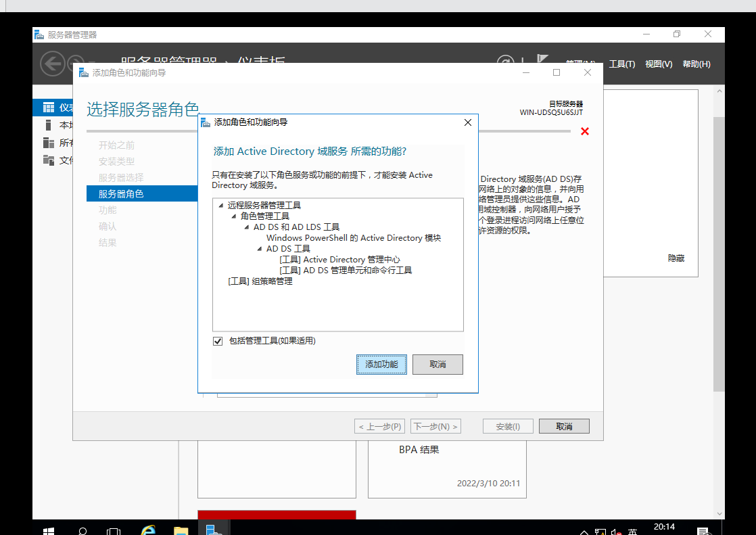Viewport: 756px width, 535px height.
Task: Click the notifications flag icon
Action: coord(542,59)
